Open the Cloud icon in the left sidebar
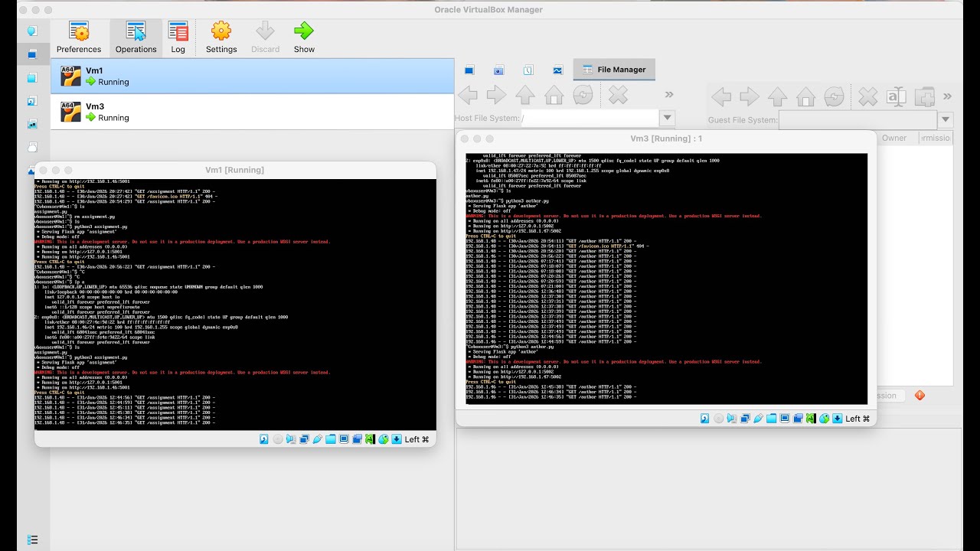The image size is (980, 551). tap(32, 146)
